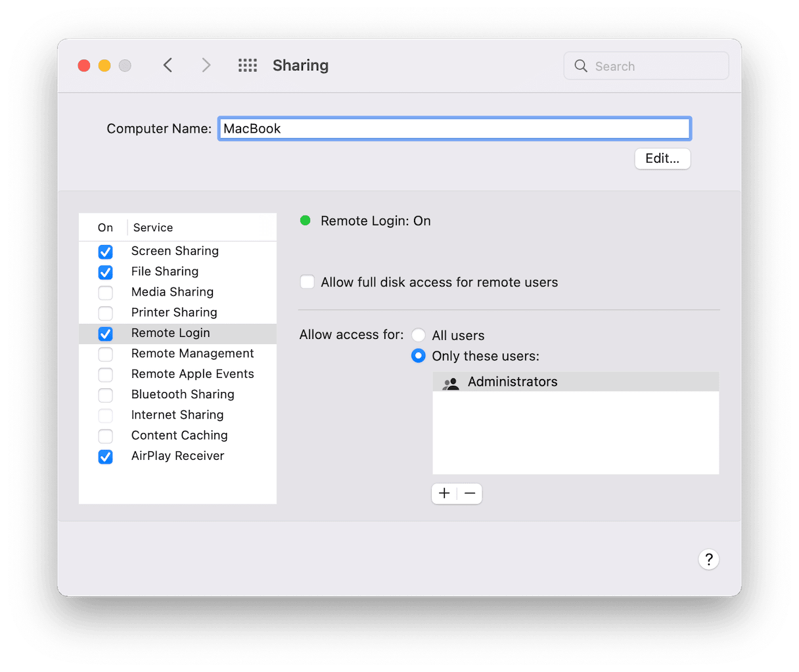The height and width of the screenshot is (672, 799).
Task: Choose Only these users option
Action: coord(418,356)
